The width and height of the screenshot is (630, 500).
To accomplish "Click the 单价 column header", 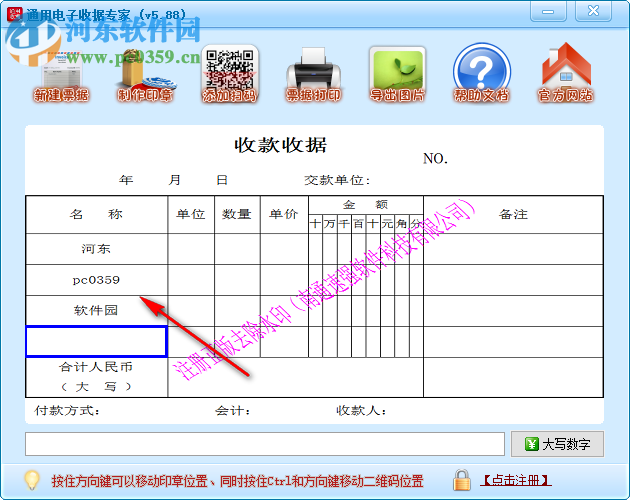I will point(284,214).
